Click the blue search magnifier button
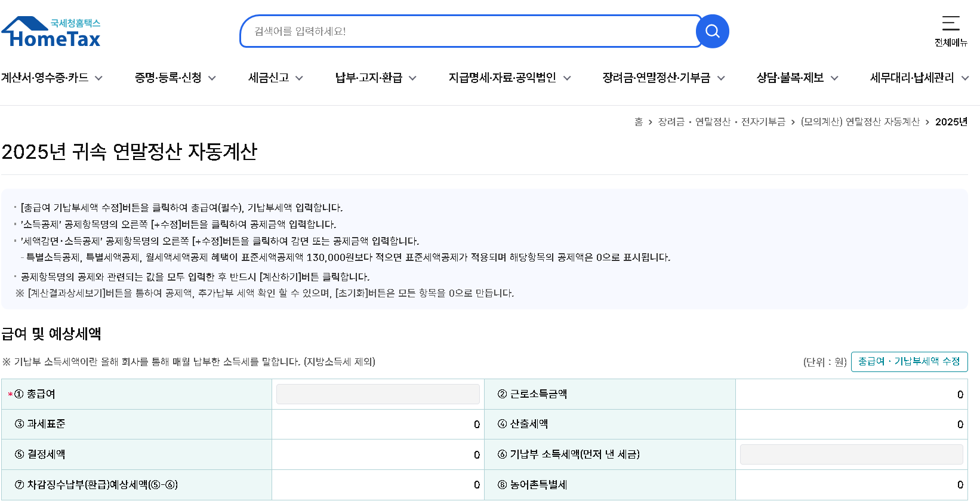This screenshot has width=980, height=504. pos(712,31)
